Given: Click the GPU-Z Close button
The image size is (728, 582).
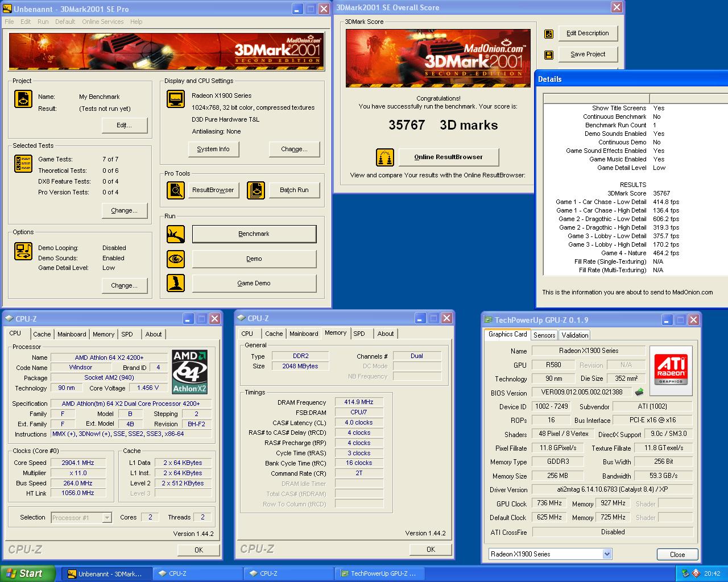Looking at the screenshot, I should coord(677,555).
